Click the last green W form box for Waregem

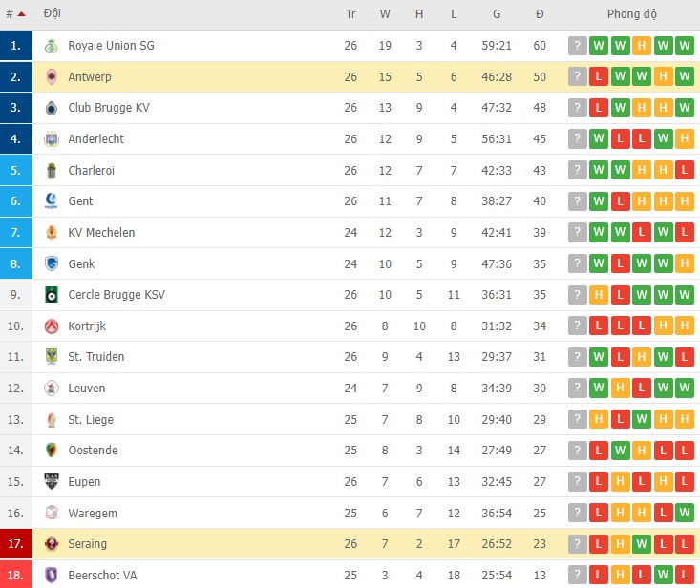[x=684, y=514]
